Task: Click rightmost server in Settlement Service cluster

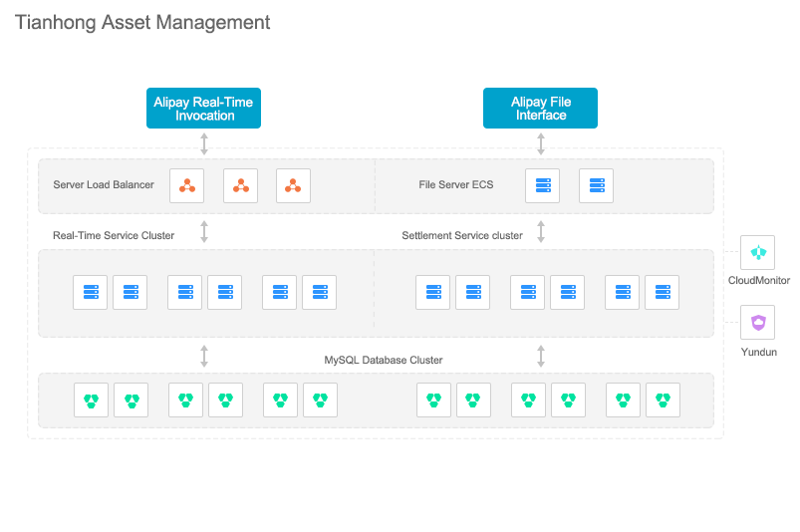Action: (x=663, y=292)
